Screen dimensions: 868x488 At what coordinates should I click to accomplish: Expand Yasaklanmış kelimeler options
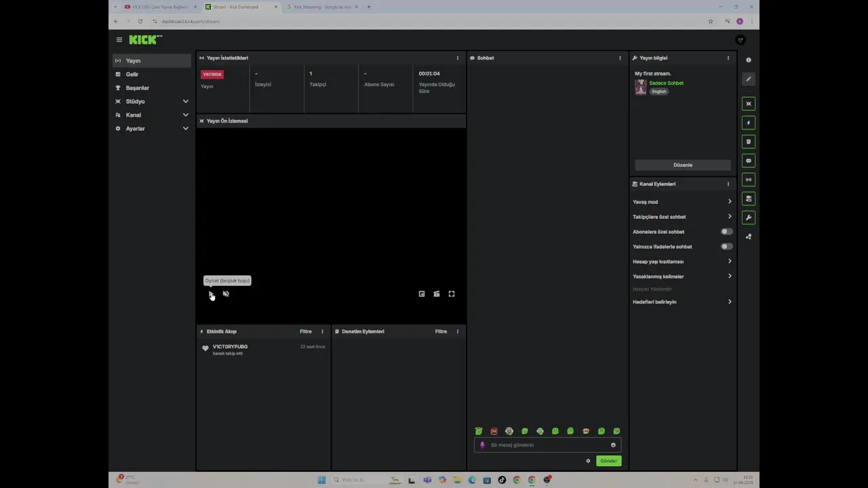(x=682, y=277)
